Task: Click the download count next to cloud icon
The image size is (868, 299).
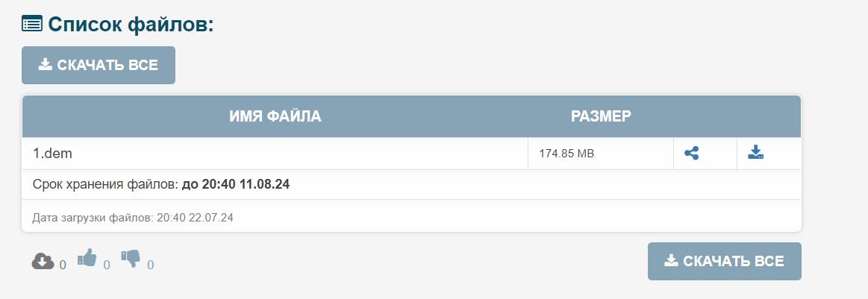Action: 63,264
